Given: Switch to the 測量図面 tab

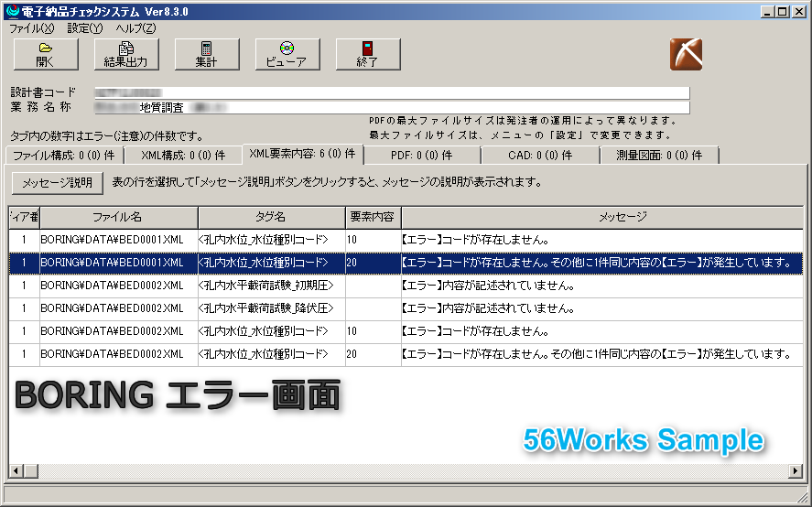Looking at the screenshot, I should (659, 156).
